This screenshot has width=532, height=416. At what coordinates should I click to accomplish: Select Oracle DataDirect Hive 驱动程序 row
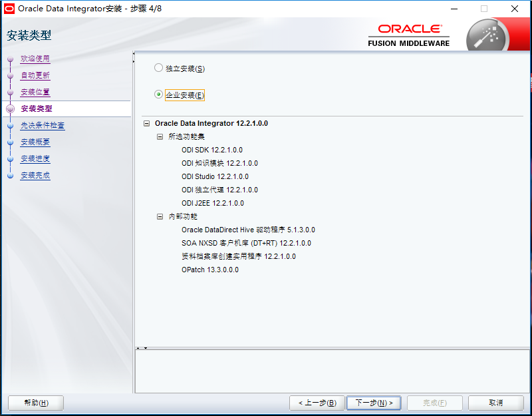(x=248, y=230)
